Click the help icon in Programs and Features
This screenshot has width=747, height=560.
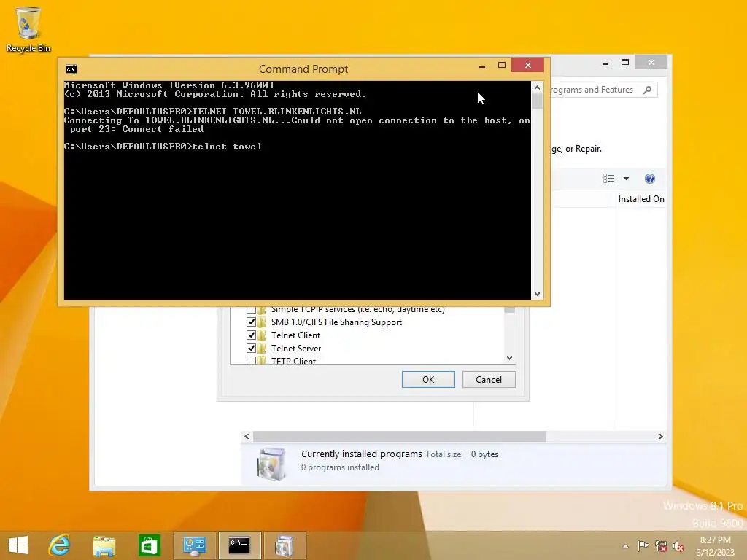650,179
